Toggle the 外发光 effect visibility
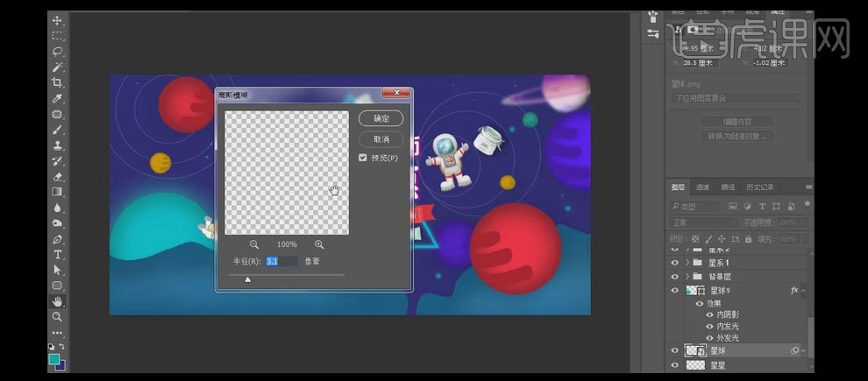 click(x=709, y=338)
